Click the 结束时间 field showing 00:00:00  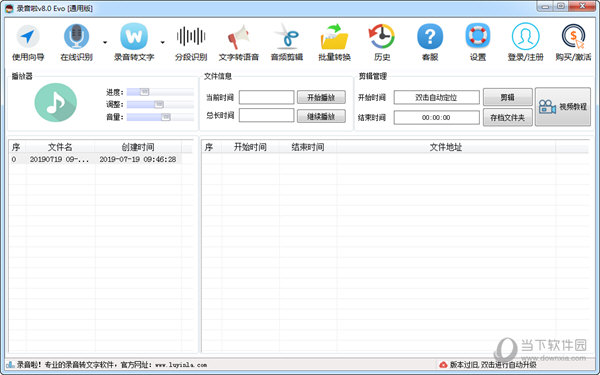[437, 117]
